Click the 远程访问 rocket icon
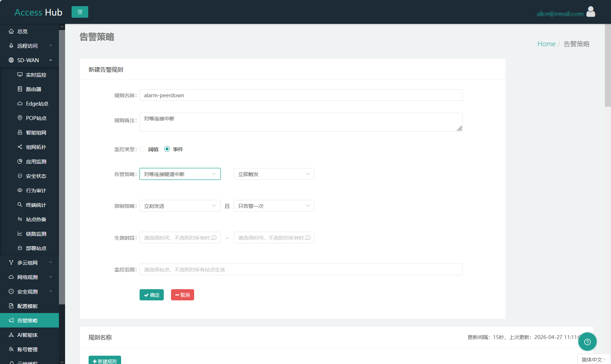Viewport: 611px width, 364px height. pos(11,46)
